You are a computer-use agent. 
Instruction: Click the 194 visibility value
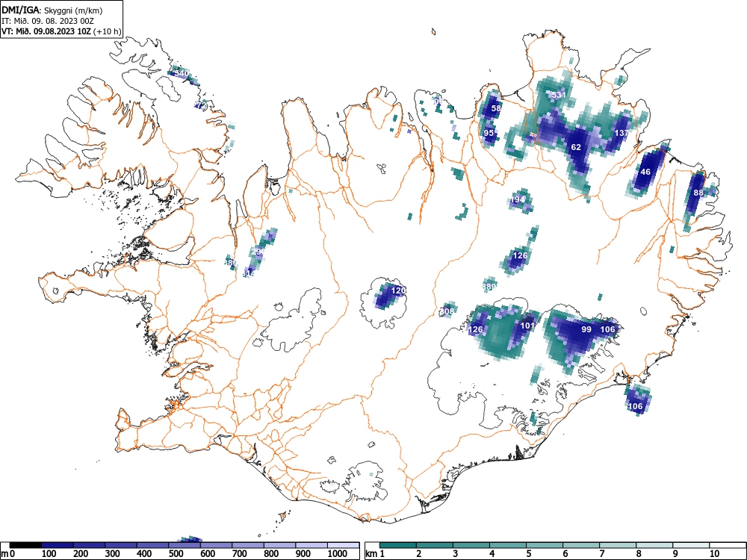(518, 200)
